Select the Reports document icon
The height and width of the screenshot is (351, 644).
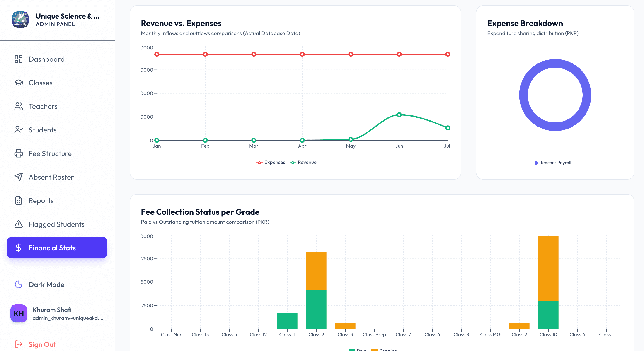coord(19,201)
